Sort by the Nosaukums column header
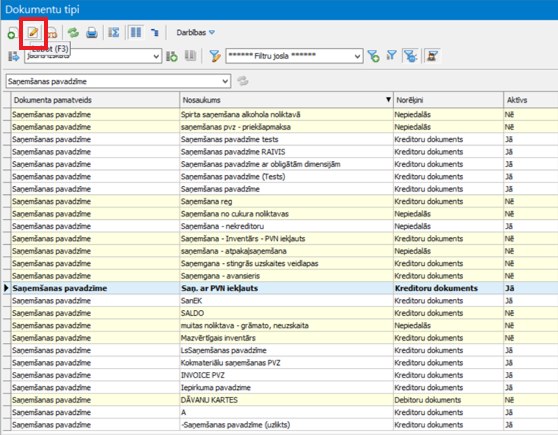The height and width of the screenshot is (435, 558). [x=286, y=100]
